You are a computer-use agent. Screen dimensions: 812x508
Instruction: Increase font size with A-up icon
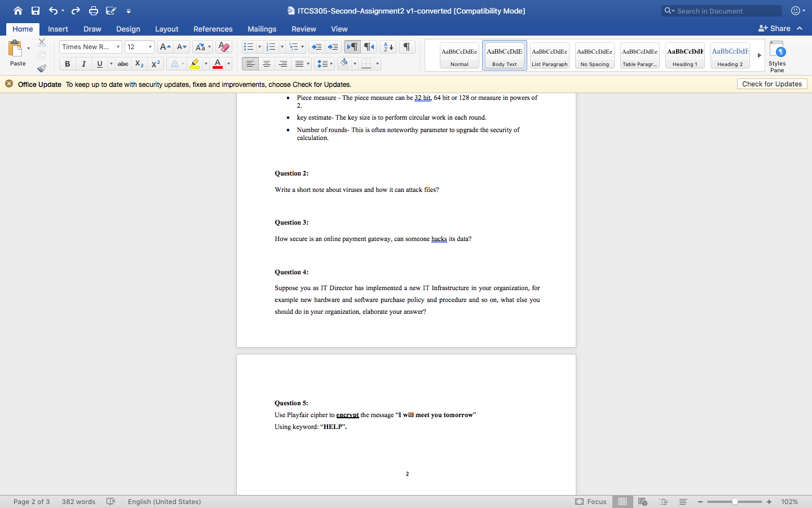(x=165, y=47)
